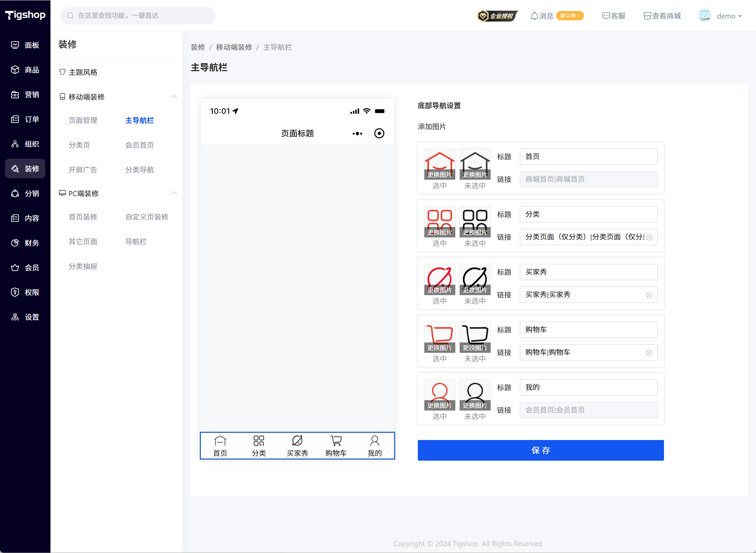The width and height of the screenshot is (756, 553).
Task: Open the 面板 dashboard sidebar icon
Action: tap(15, 45)
